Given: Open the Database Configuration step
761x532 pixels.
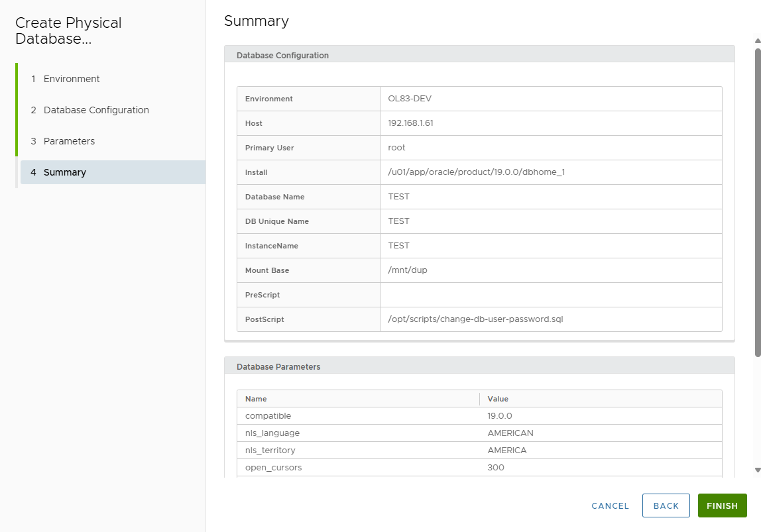Looking at the screenshot, I should coord(96,110).
